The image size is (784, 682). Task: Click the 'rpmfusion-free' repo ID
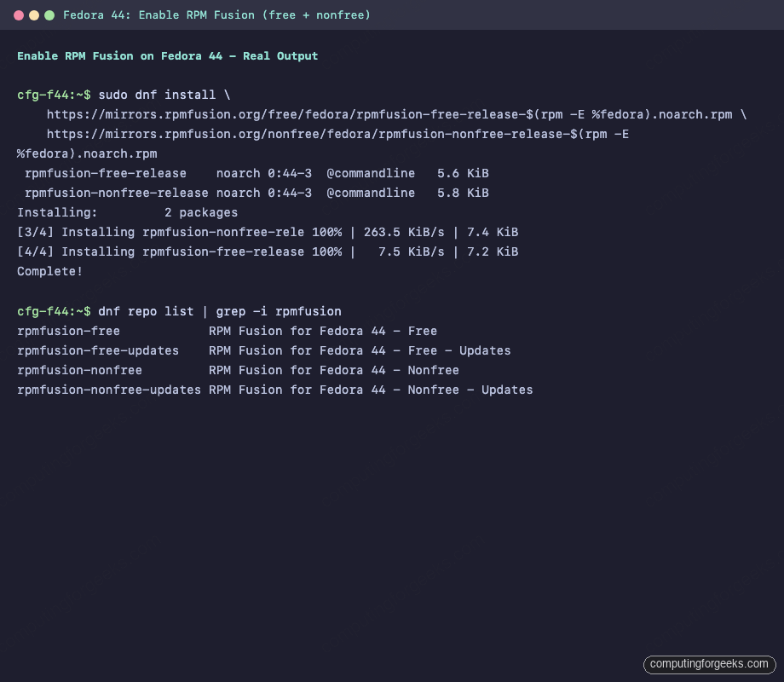[68, 331]
